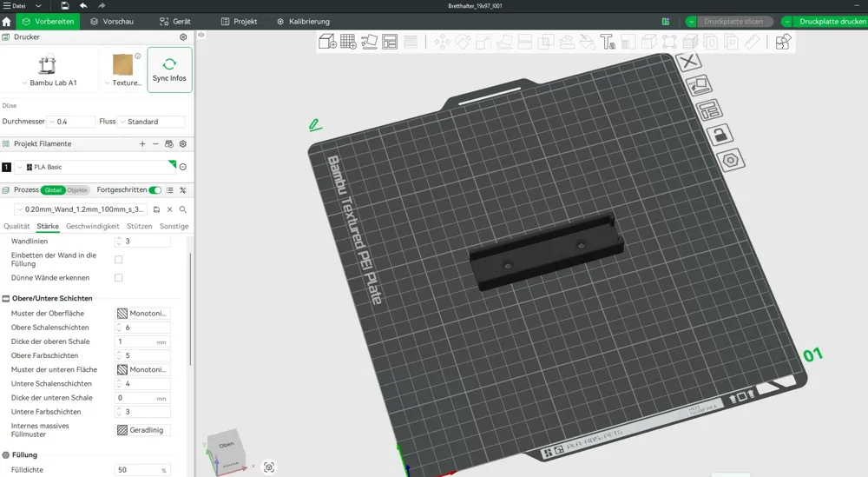This screenshot has width=868, height=477.
Task: Open the Qualität settings tab
Action: coord(16,226)
